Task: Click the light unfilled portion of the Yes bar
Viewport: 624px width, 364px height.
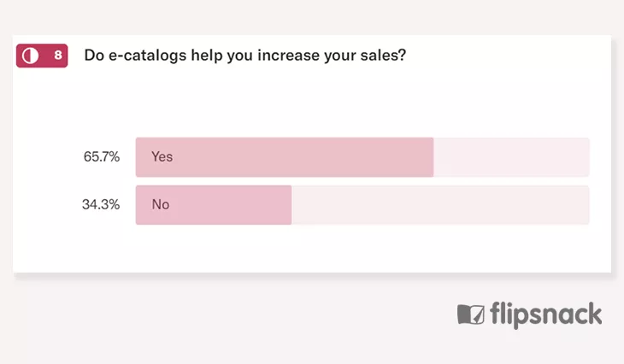Action: pyautogui.click(x=511, y=157)
